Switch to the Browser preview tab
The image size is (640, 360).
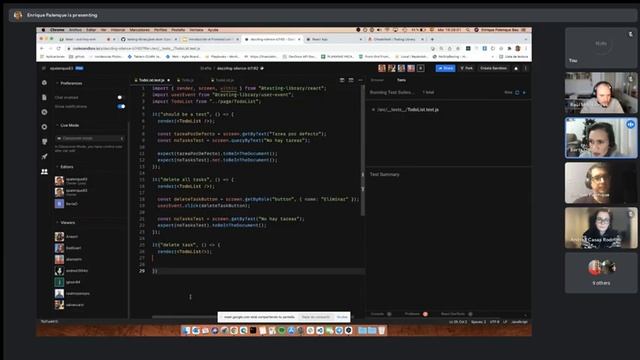377,80
